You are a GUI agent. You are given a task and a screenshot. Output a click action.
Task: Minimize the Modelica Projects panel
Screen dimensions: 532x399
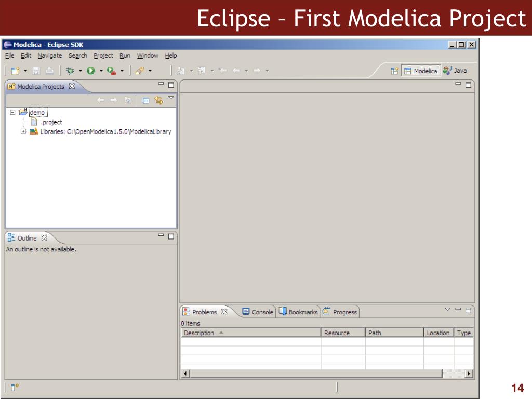tap(161, 84)
